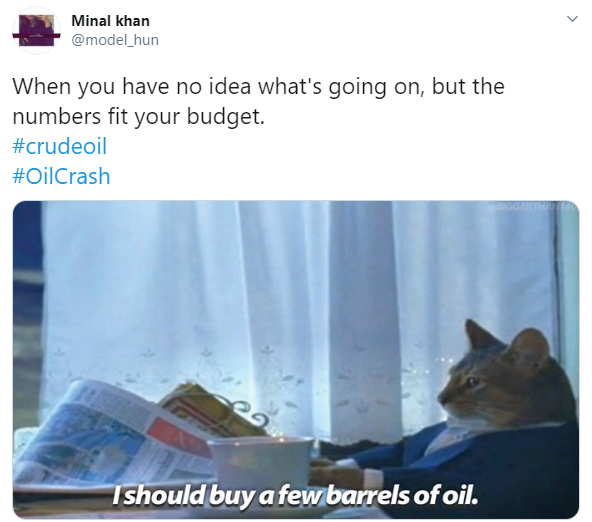Screen dimensions: 592x522
Task: Click the word "budget" in the tweet
Action: pyautogui.click(x=222, y=117)
